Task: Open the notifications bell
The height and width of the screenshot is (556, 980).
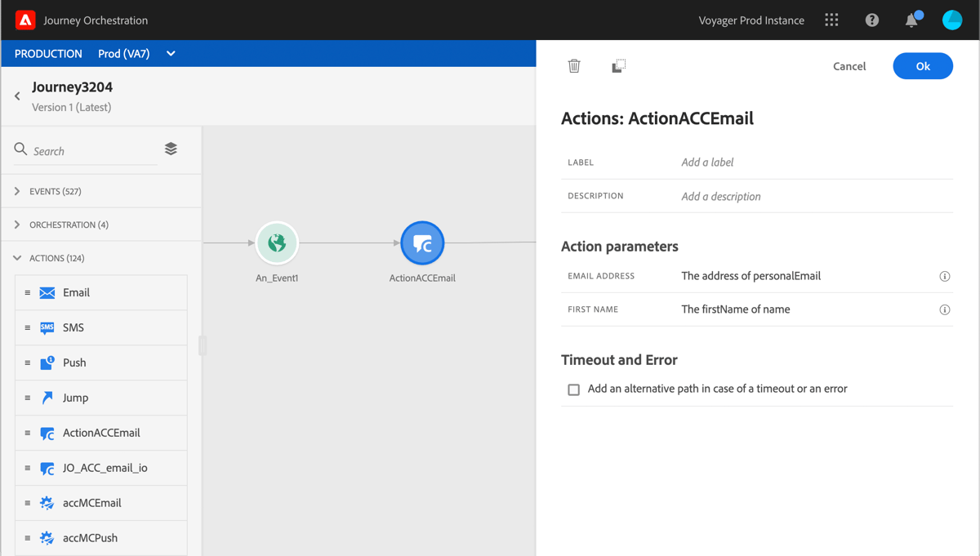Action: [911, 20]
